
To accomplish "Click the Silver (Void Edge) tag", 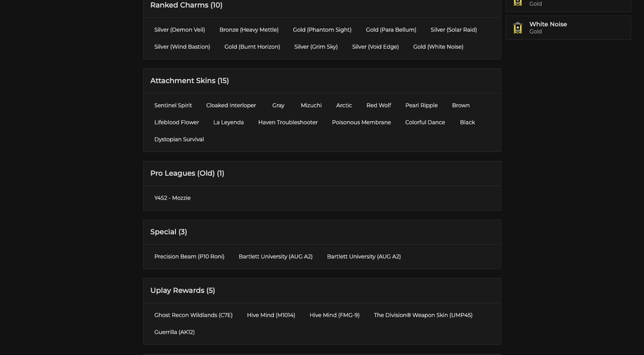I will tap(375, 47).
